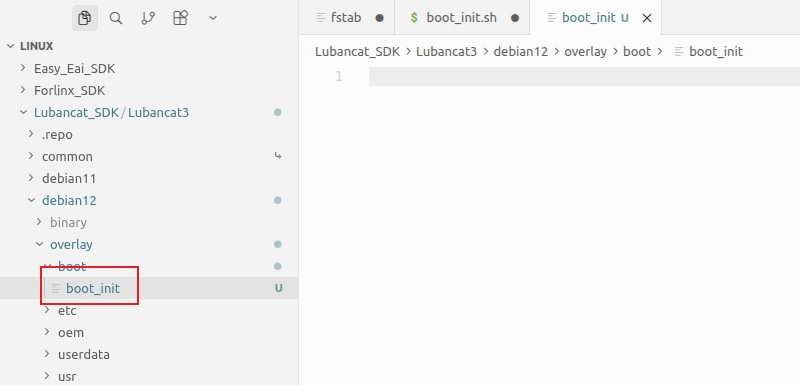Open the Search view icon

(116, 18)
